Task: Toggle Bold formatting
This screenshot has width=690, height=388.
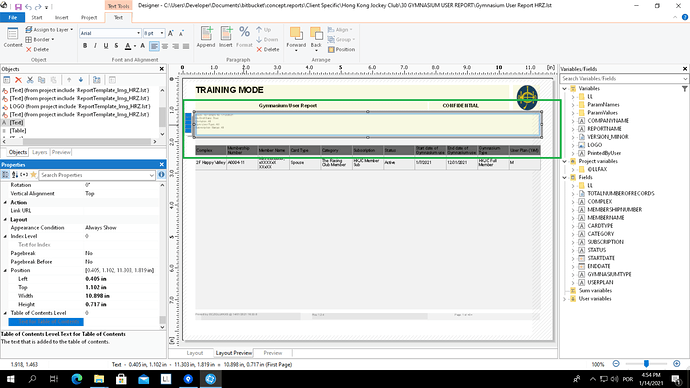Action: [x=85, y=46]
